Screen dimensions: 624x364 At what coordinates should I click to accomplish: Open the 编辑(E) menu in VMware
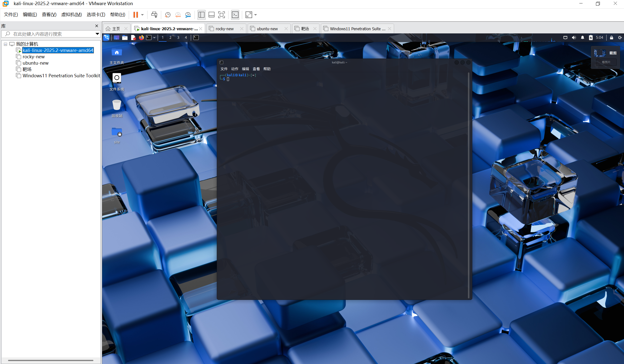point(30,15)
